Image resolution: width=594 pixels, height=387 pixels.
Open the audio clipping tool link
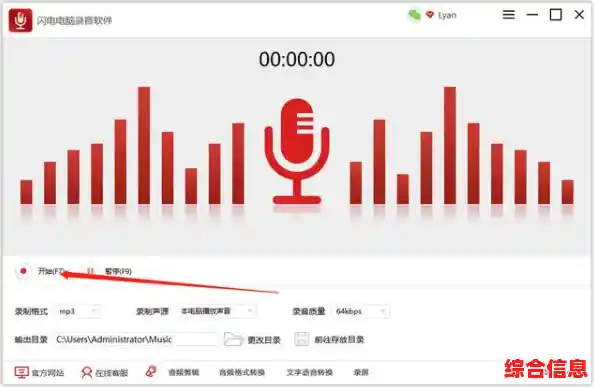click(183, 373)
